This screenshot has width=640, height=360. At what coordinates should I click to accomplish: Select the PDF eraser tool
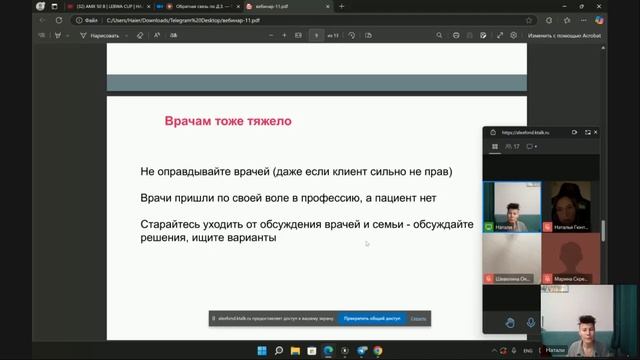tap(140, 36)
